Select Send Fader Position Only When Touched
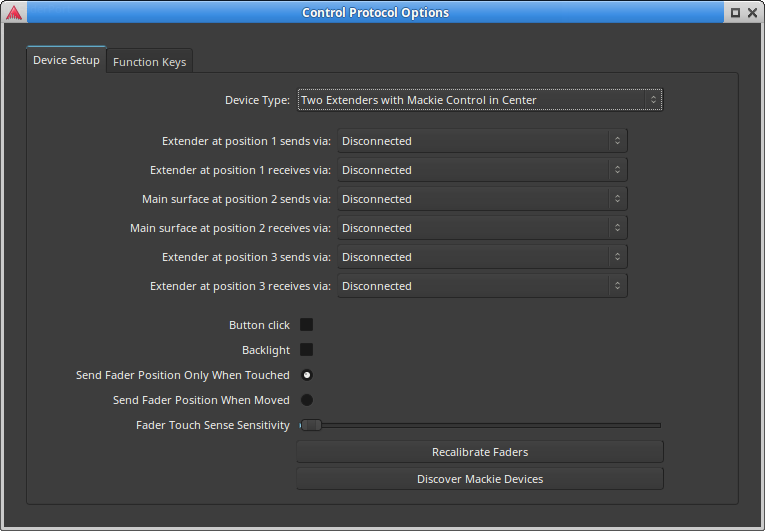This screenshot has height=531, width=765. (307, 375)
